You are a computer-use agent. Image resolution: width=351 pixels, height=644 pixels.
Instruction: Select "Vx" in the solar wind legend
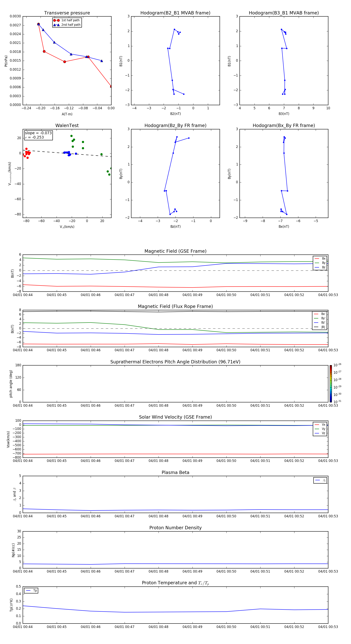click(x=320, y=424)
